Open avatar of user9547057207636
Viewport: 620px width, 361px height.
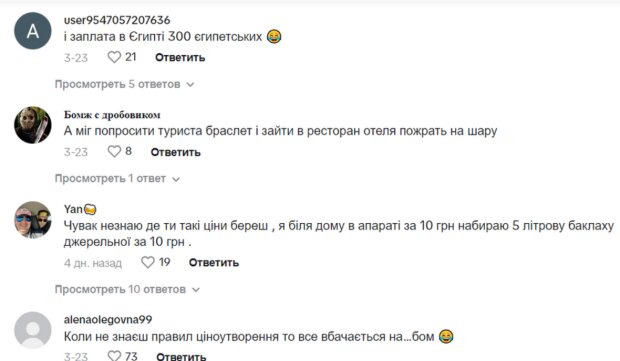33,31
